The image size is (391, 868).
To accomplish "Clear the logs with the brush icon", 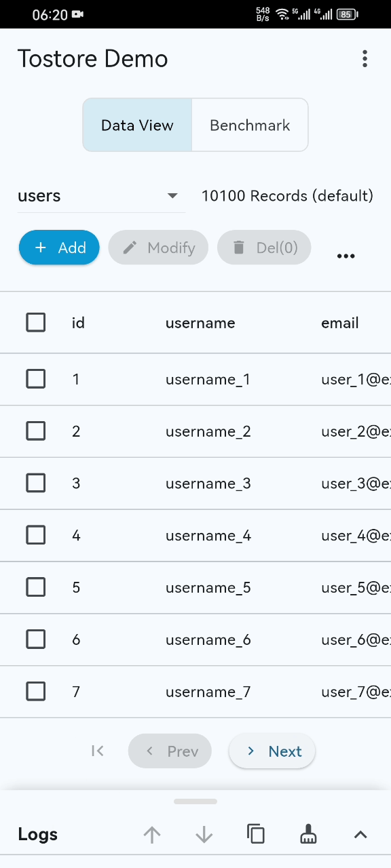I will pyautogui.click(x=308, y=834).
